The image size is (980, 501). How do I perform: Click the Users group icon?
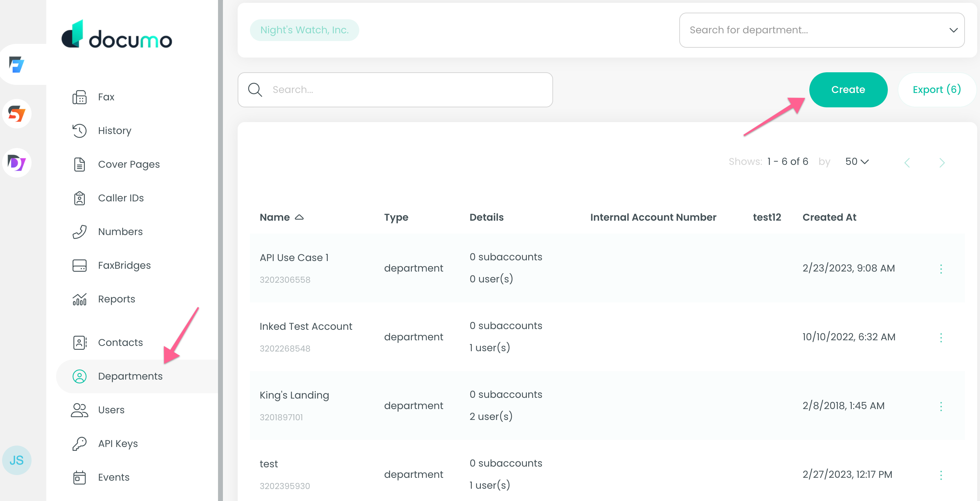click(80, 410)
